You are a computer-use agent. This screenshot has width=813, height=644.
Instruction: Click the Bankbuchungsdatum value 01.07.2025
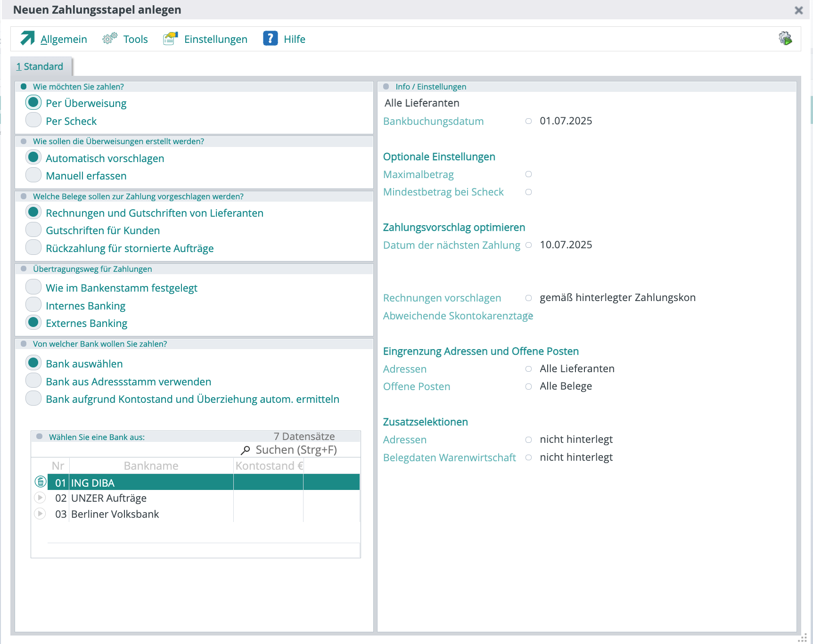click(x=566, y=121)
